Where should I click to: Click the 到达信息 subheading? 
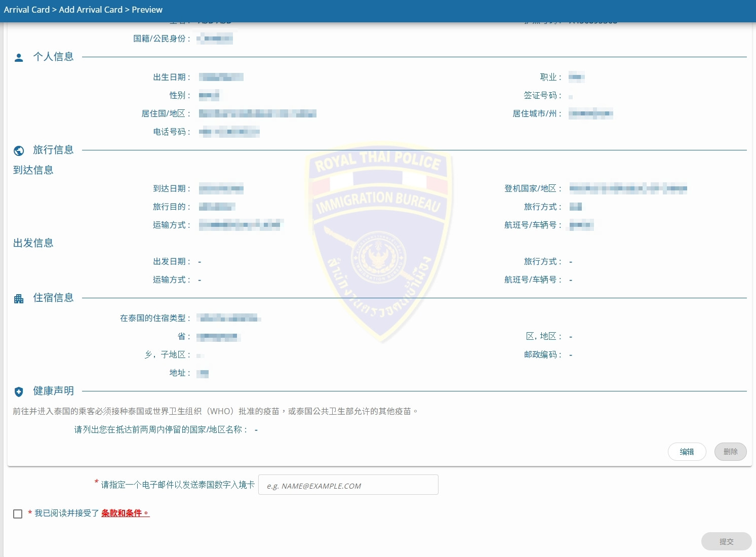tap(33, 170)
